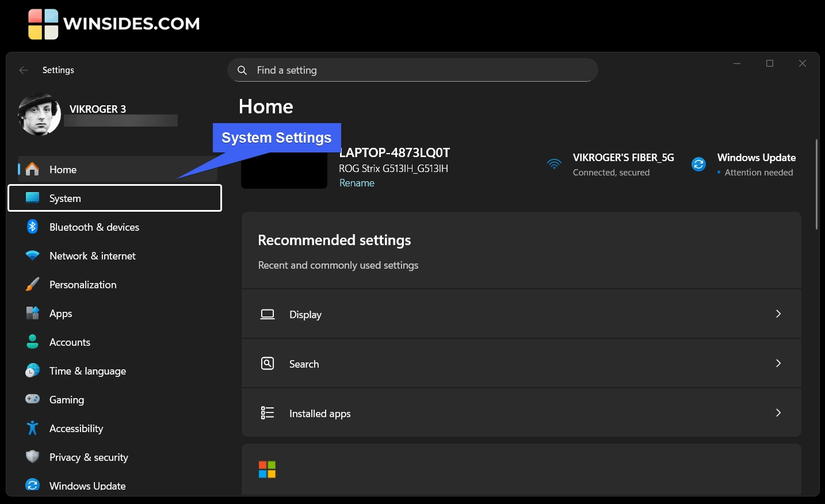Open Apps settings
The height and width of the screenshot is (504, 825).
point(60,313)
